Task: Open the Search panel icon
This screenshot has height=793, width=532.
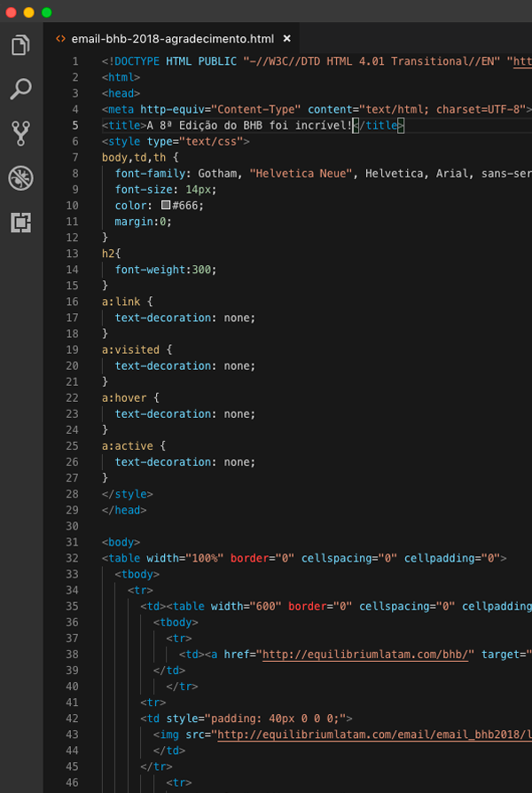Action: pyautogui.click(x=20, y=89)
